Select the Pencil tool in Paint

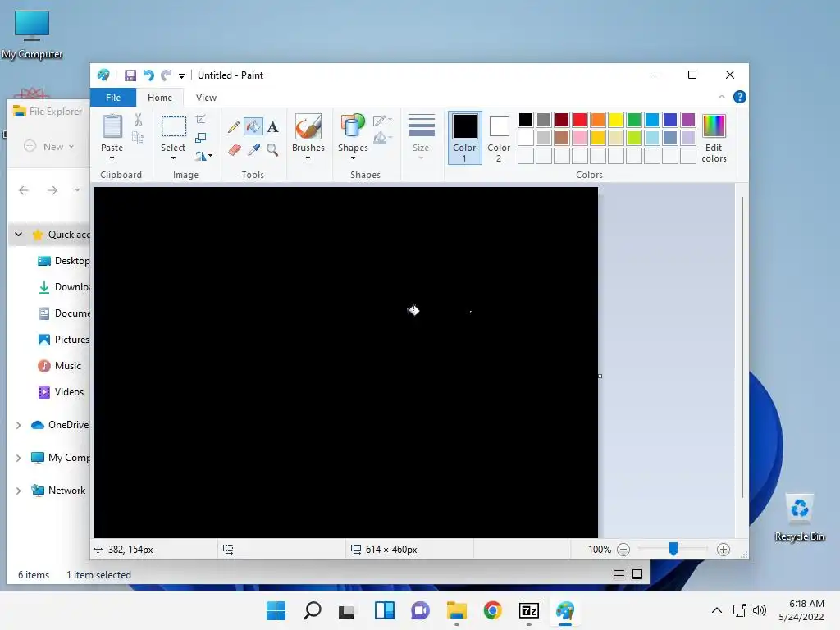pyautogui.click(x=234, y=127)
